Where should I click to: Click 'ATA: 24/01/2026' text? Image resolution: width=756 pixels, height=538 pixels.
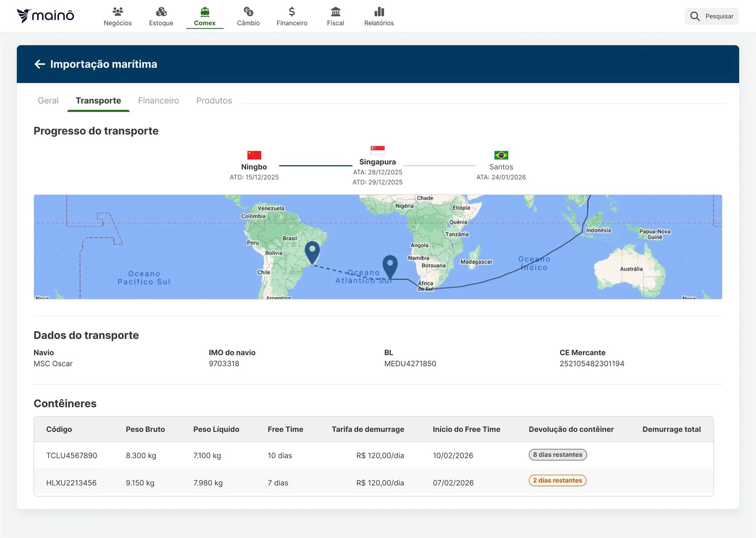(x=501, y=177)
